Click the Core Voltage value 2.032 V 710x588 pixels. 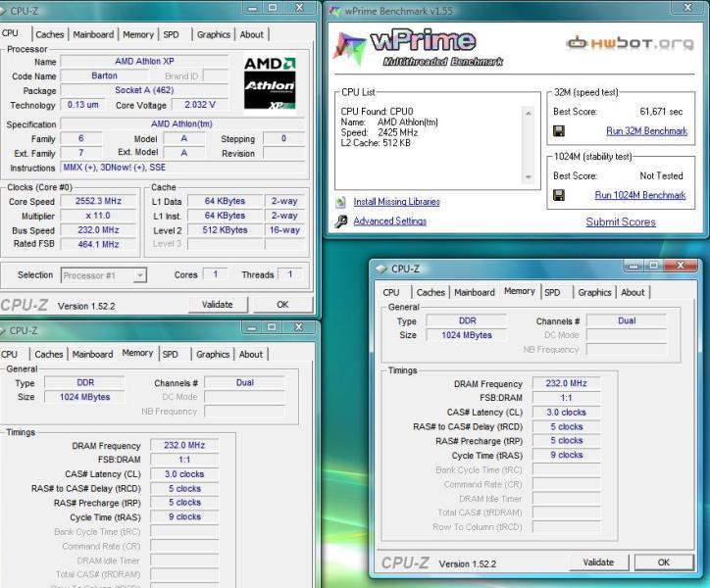200,105
